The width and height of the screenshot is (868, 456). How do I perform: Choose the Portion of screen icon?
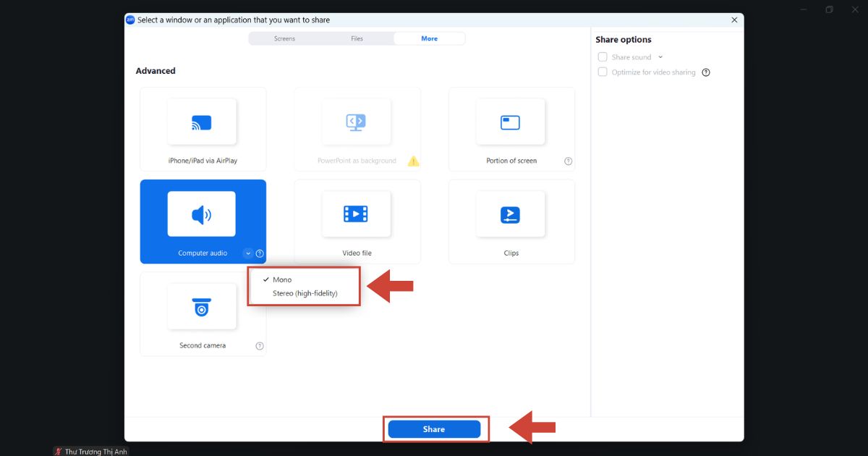click(510, 123)
